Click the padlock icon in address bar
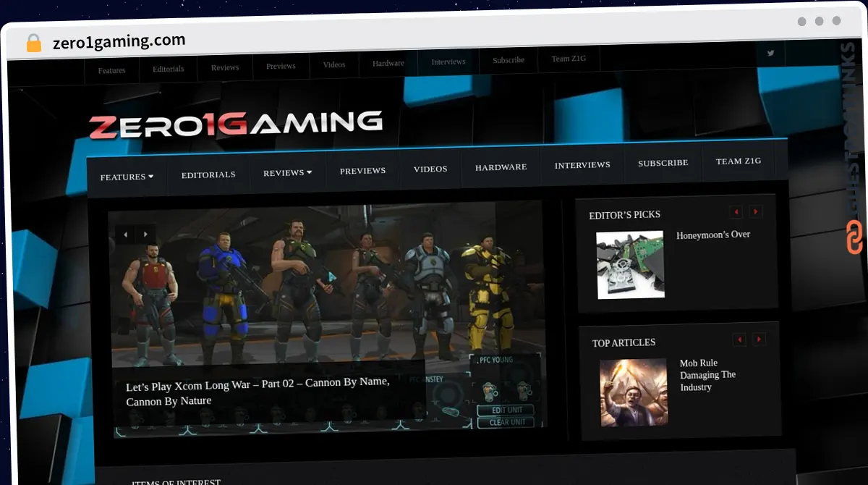The width and height of the screenshot is (868, 485). coord(34,43)
